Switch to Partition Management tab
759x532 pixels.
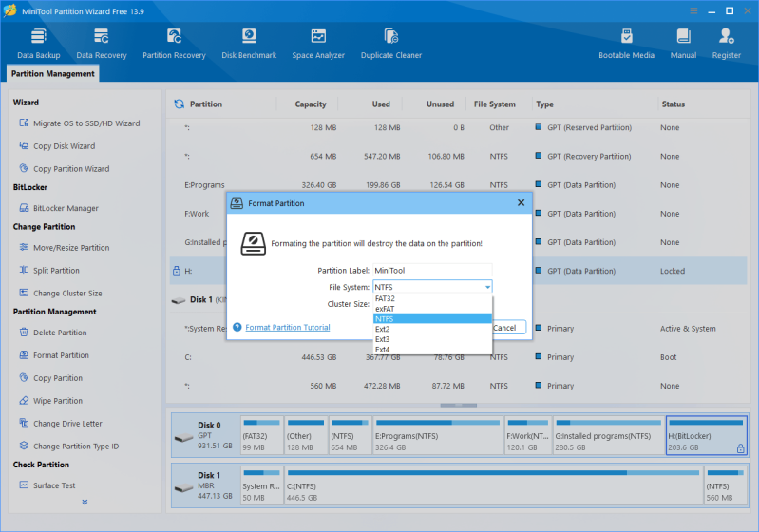pos(53,73)
